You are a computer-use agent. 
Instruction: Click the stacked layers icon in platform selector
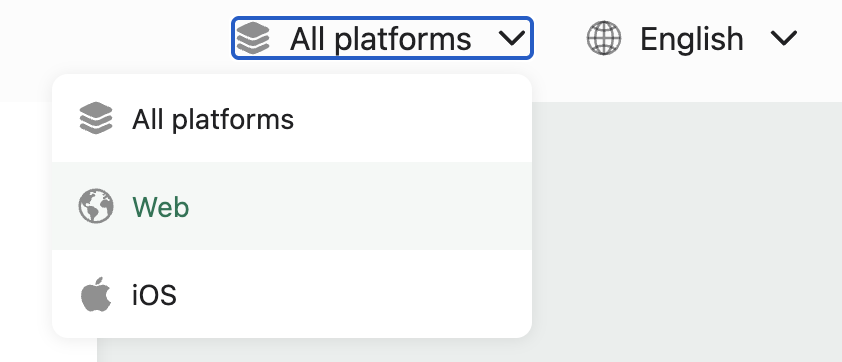point(253,38)
